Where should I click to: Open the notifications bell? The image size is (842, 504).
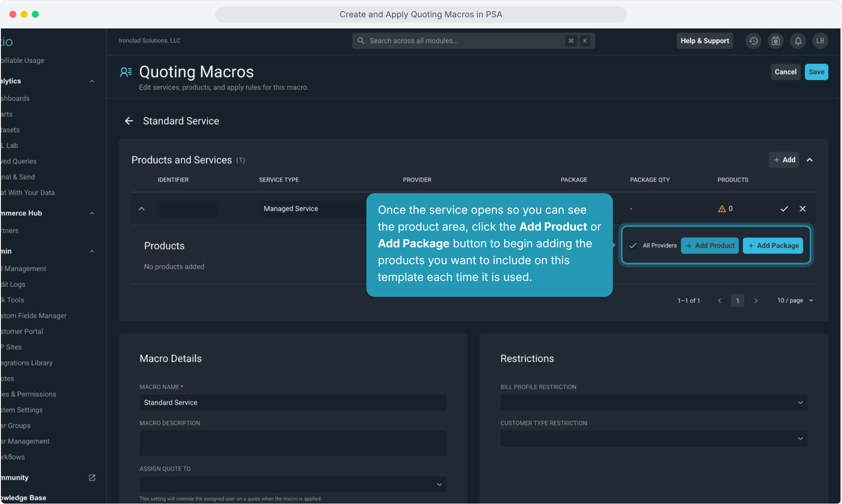(798, 41)
